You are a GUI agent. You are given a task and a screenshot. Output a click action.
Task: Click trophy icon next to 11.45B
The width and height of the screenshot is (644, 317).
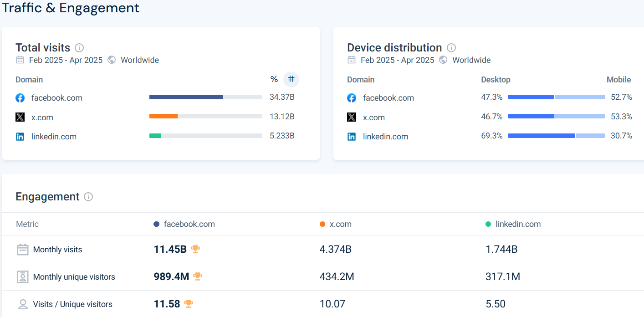click(x=195, y=249)
